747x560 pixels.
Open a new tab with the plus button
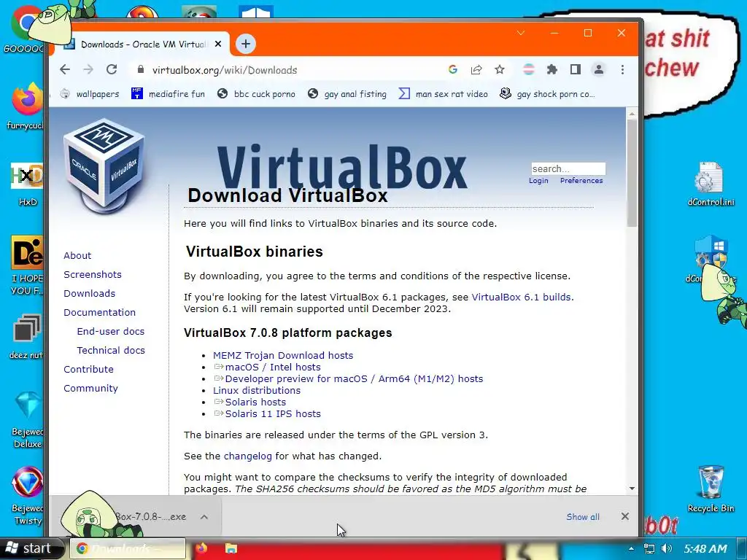click(x=245, y=44)
